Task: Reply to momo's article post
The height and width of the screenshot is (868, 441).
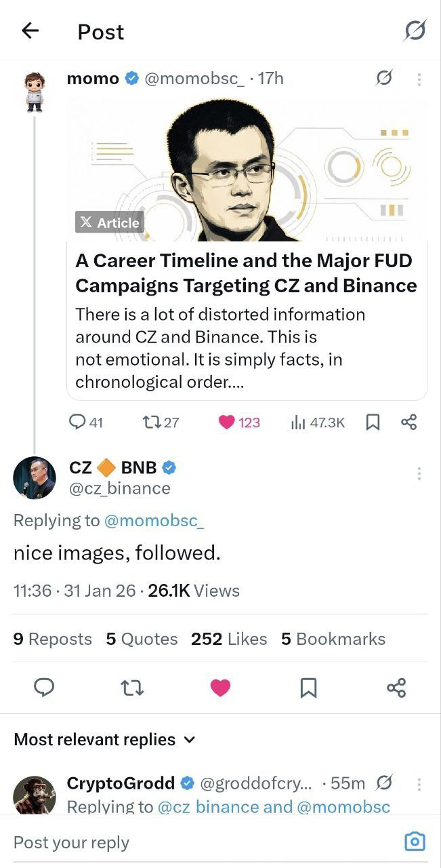Action: pos(78,422)
